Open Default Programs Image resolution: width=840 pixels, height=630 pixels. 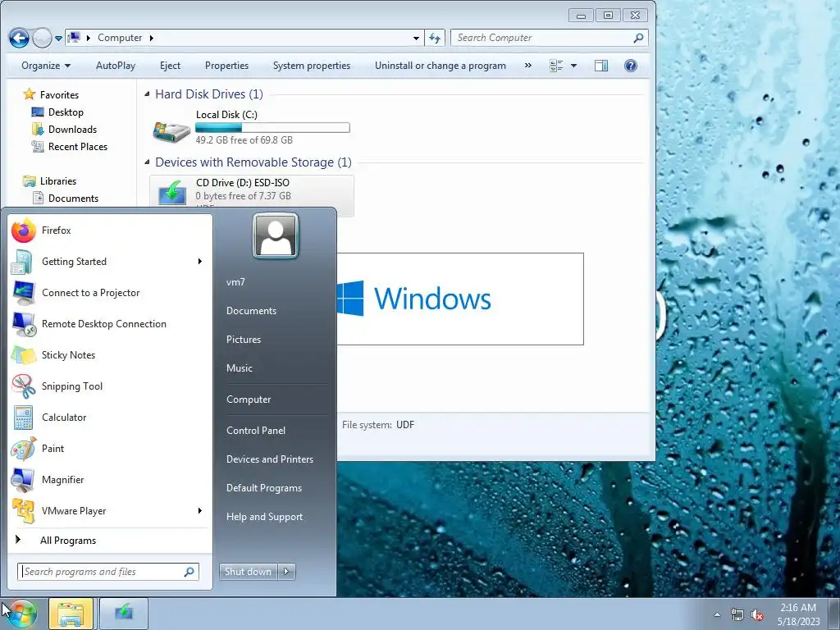264,488
